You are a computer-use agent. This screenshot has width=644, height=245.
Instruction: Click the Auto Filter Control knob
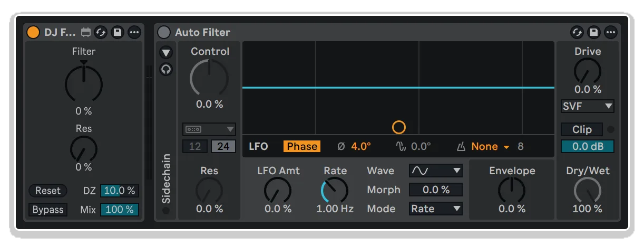click(x=209, y=78)
